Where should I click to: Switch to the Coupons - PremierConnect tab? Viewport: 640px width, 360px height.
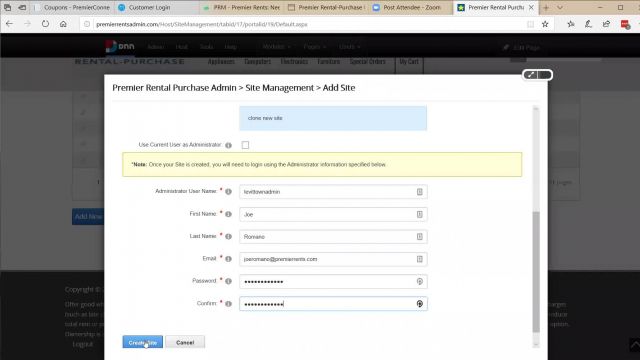point(72,7)
